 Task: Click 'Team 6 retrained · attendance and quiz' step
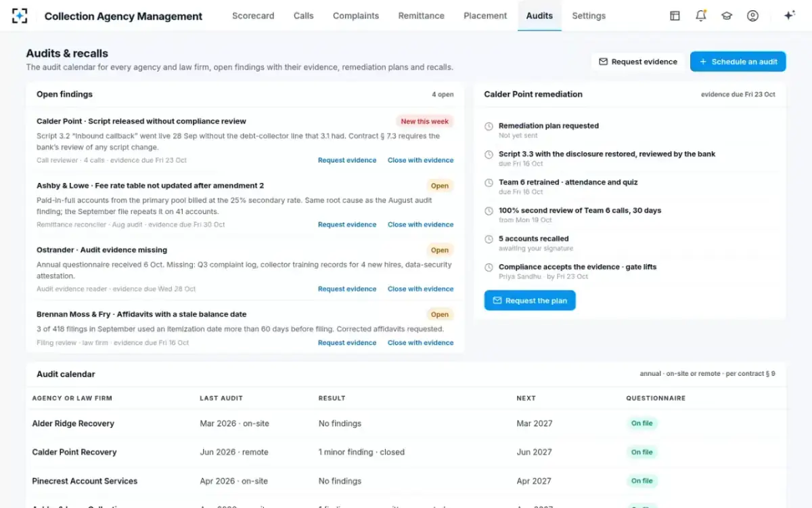(568, 182)
